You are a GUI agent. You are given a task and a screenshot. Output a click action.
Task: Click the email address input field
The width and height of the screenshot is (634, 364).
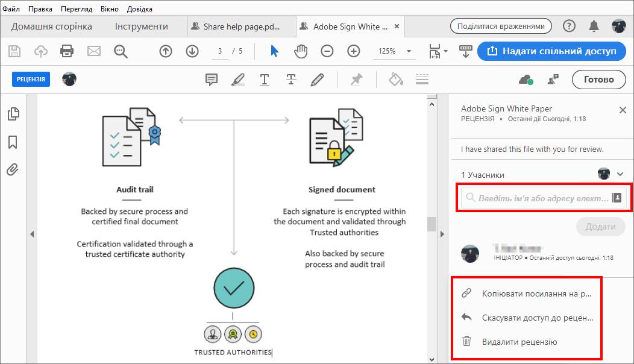(544, 198)
